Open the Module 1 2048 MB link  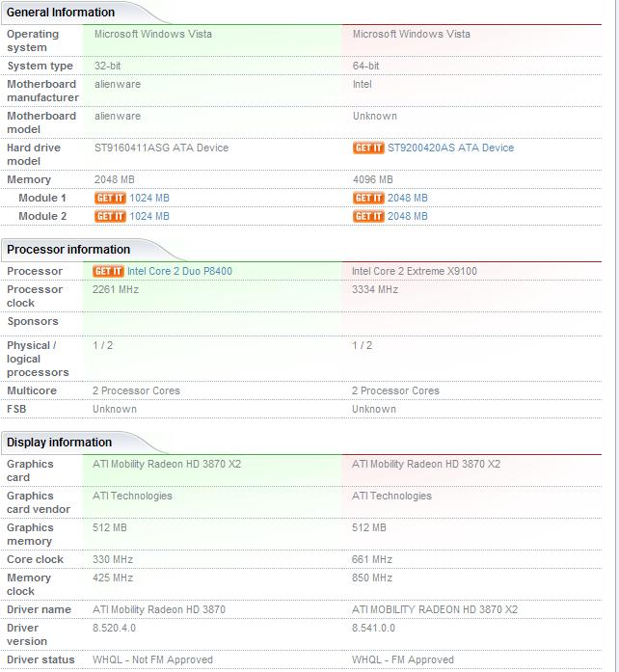coord(408,199)
